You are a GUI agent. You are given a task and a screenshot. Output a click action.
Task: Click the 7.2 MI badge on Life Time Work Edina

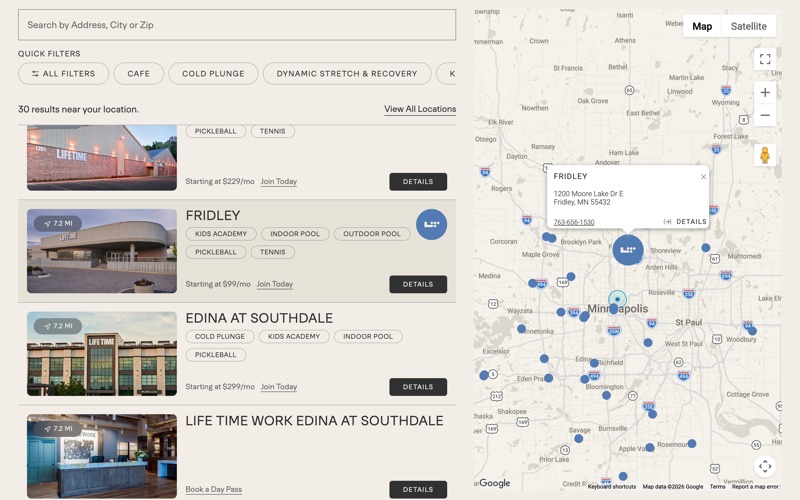pos(58,429)
